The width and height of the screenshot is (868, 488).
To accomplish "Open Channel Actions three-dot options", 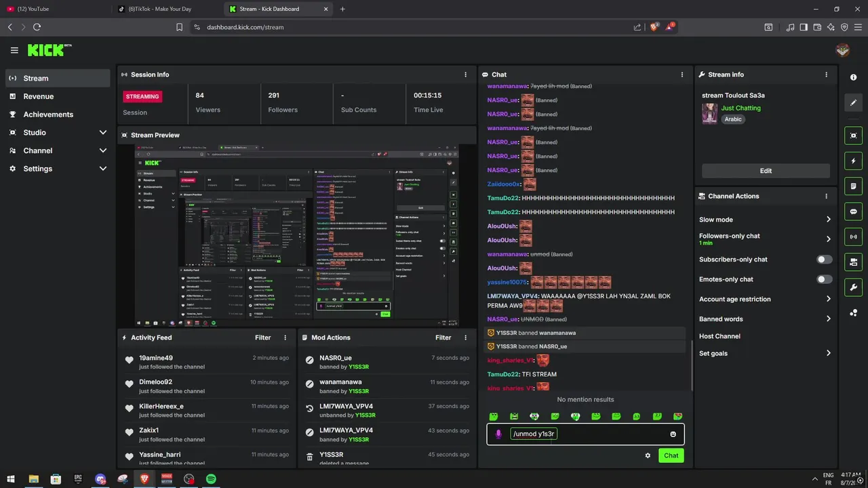I will 826,196.
